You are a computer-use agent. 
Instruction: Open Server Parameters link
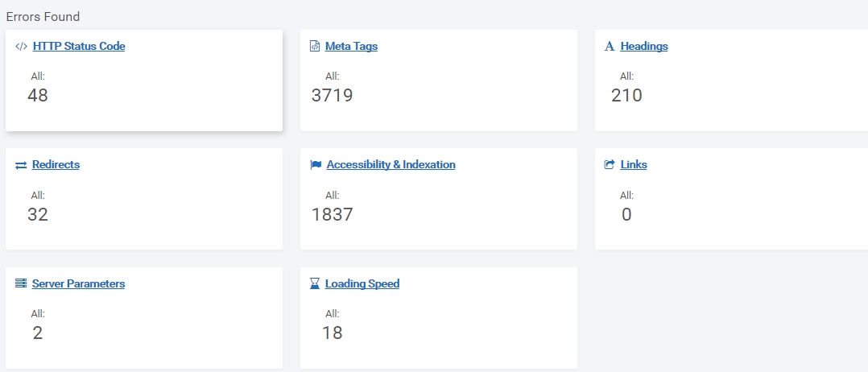click(x=79, y=284)
